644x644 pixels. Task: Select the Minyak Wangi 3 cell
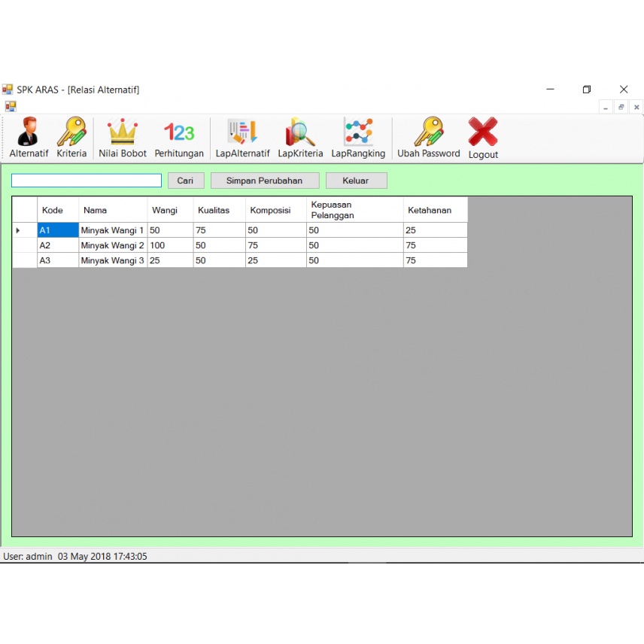pos(113,260)
